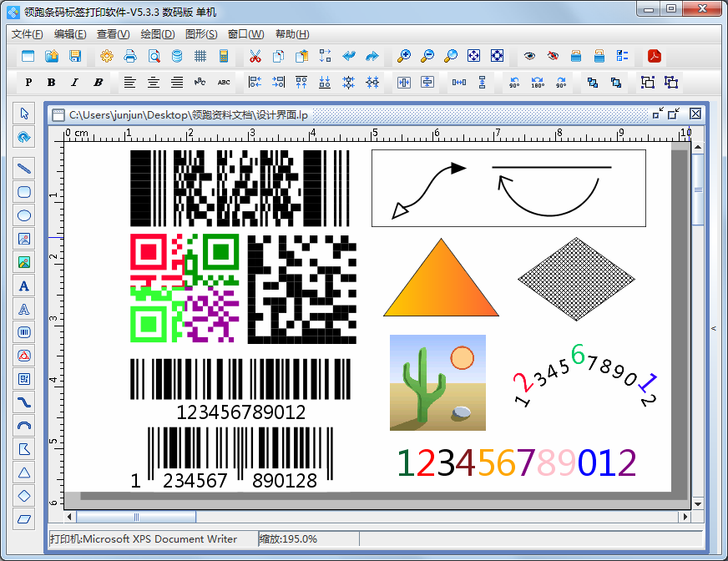Select the arc tool
This screenshot has height=561, width=728.
pyautogui.click(x=24, y=426)
